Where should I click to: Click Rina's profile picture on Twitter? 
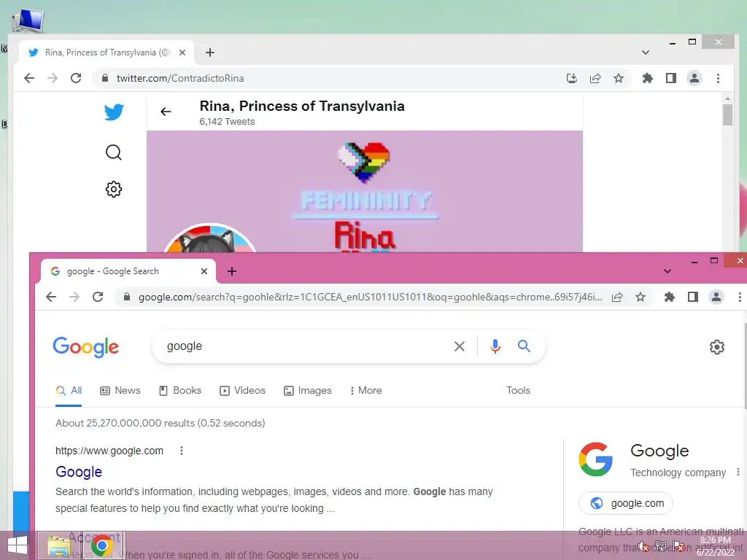point(209,238)
